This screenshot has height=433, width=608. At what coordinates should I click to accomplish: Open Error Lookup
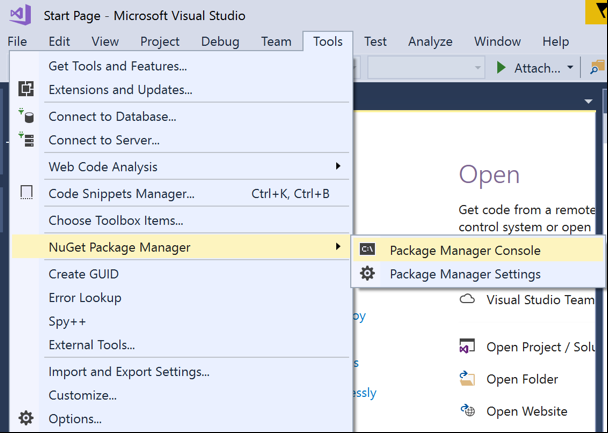click(x=181, y=297)
